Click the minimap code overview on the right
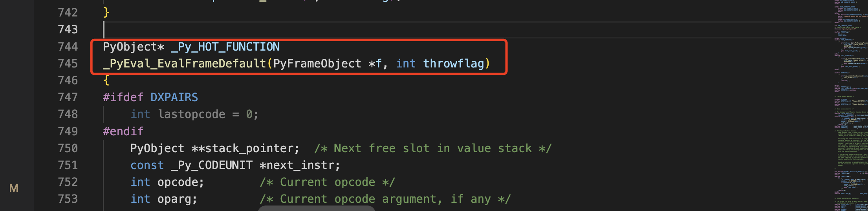This screenshot has width=868, height=211. coord(850,105)
